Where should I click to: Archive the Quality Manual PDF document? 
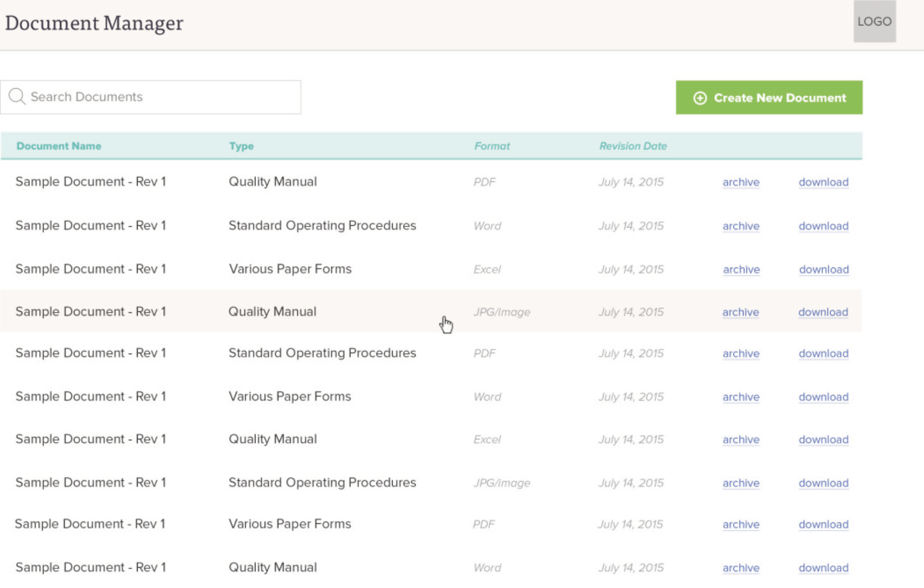[741, 182]
